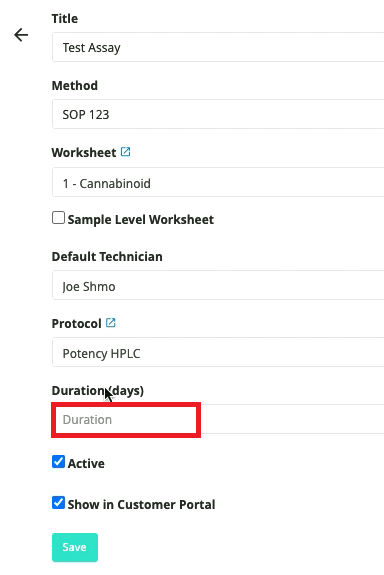Go back using the left arrow icon
Screen dimensions: 384x575
pyautogui.click(x=21, y=35)
